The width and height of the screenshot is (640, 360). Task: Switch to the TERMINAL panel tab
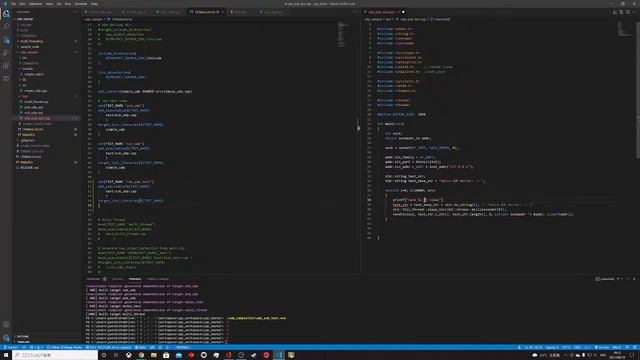135,279
